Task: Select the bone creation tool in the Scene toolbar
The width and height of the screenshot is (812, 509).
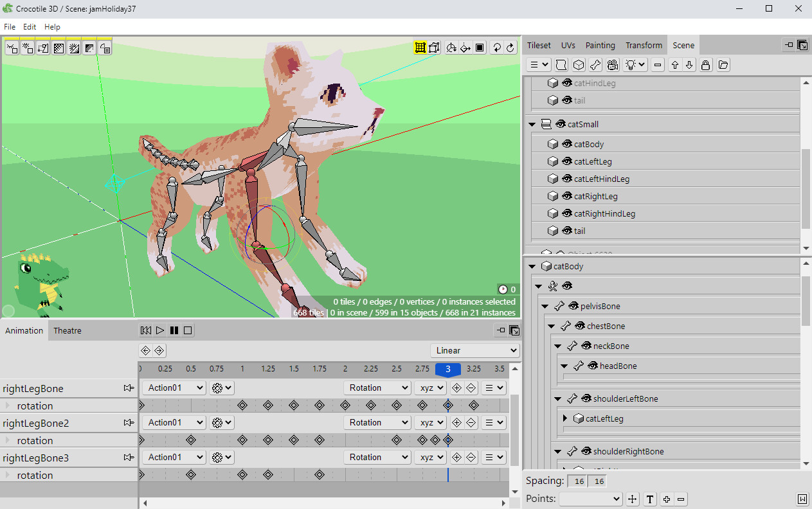Action: [x=595, y=64]
